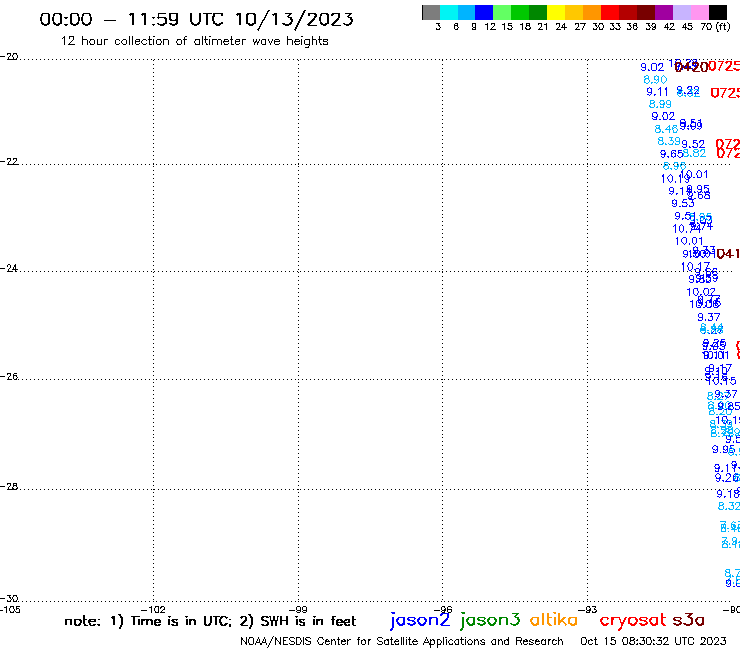This screenshot has height=650, width=740.
Task: Click the '45' label under the color scale
Action: 687,26
